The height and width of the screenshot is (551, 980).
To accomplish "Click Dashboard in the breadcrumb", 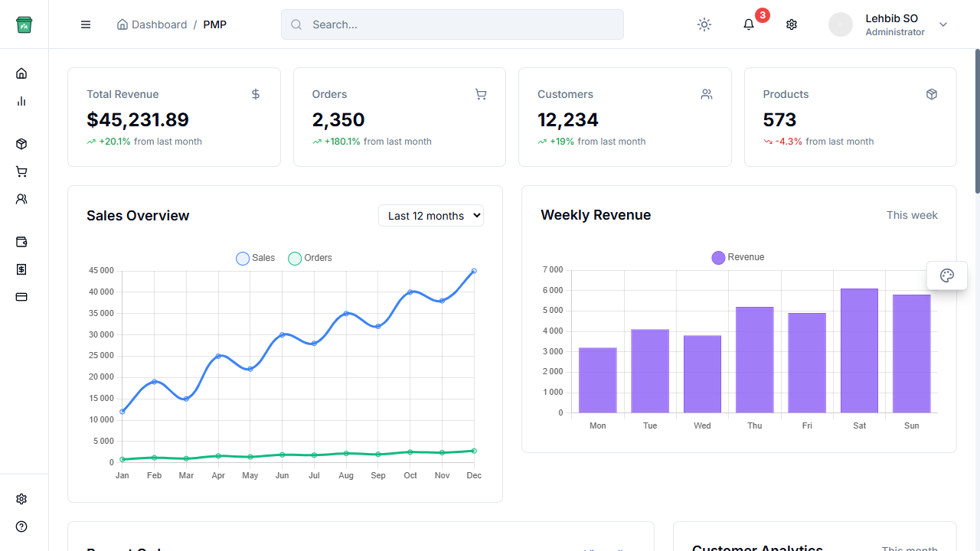I will [158, 24].
